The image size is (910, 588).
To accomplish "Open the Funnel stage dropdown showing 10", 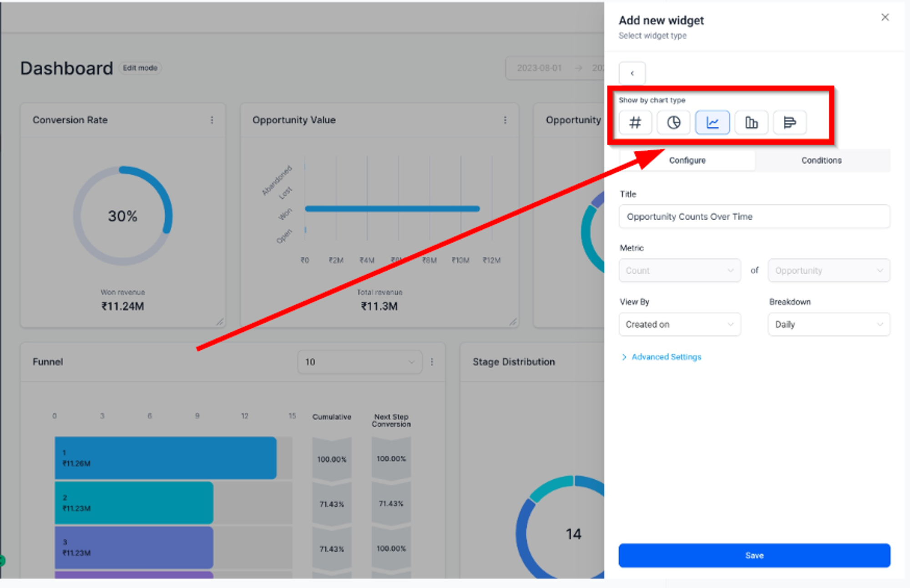I will tap(359, 362).
